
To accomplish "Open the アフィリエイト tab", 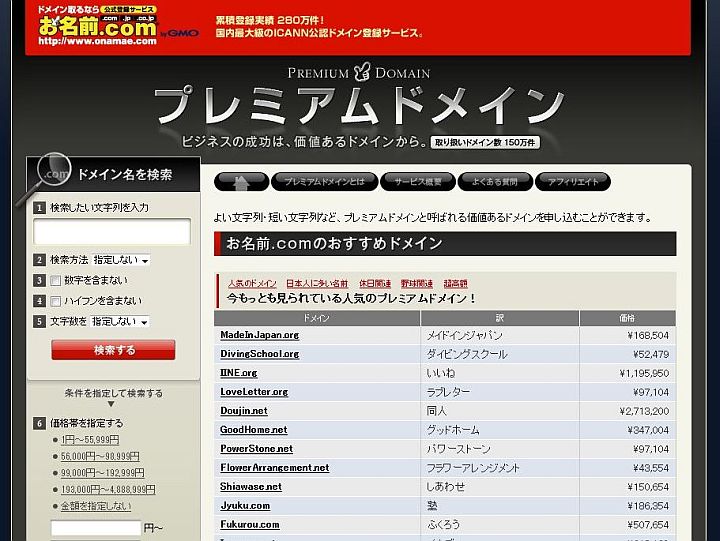I will coord(573,181).
